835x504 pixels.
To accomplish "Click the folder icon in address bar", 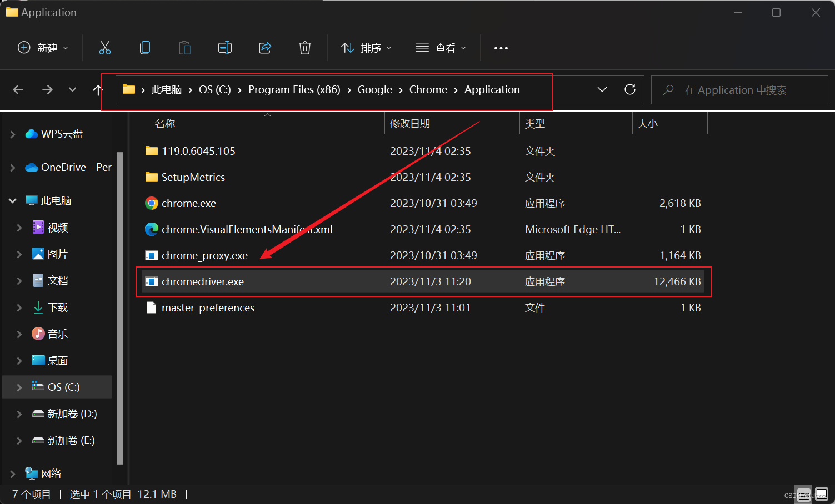I will pyautogui.click(x=129, y=89).
